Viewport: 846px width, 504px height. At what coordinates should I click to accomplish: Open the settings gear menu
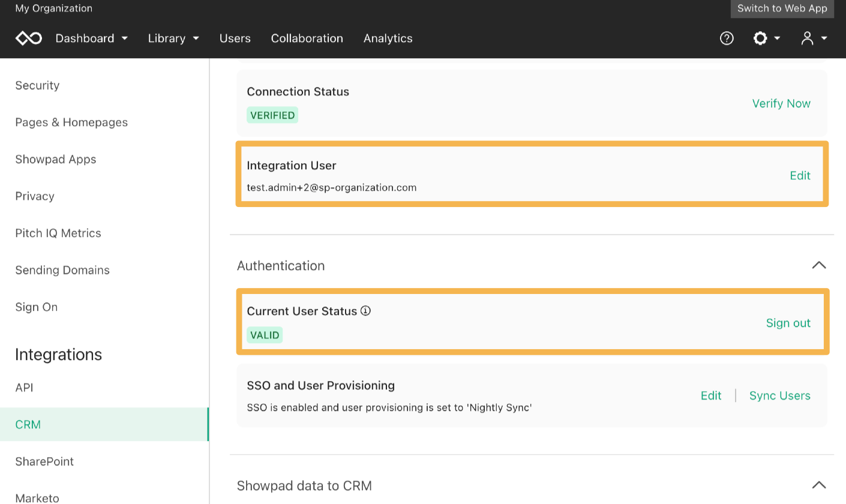point(766,38)
